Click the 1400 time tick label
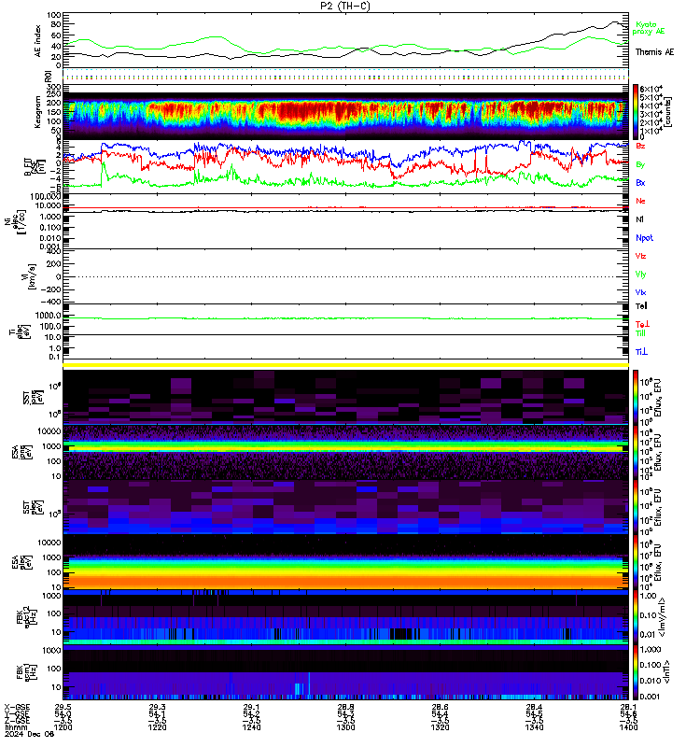700x747 pixels. pos(628,727)
